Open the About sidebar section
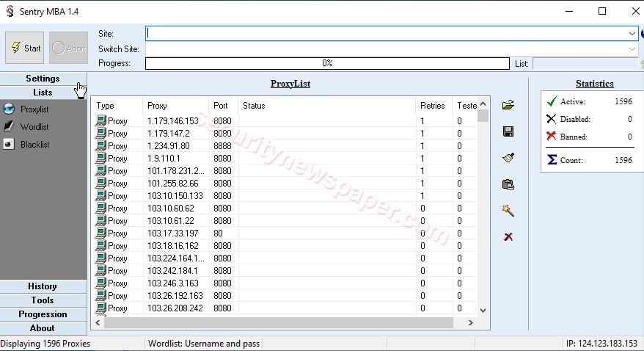Screen dimensions: 644x351 (x=43, y=328)
